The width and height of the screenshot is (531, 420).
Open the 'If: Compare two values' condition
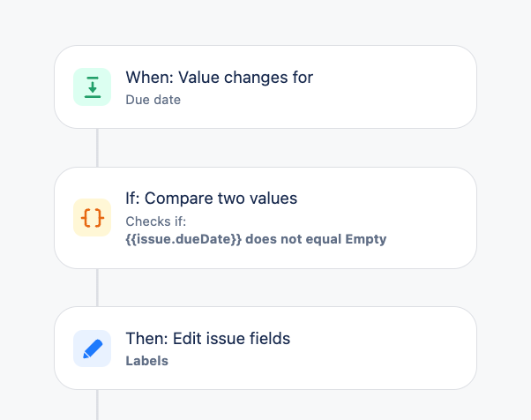(x=265, y=218)
